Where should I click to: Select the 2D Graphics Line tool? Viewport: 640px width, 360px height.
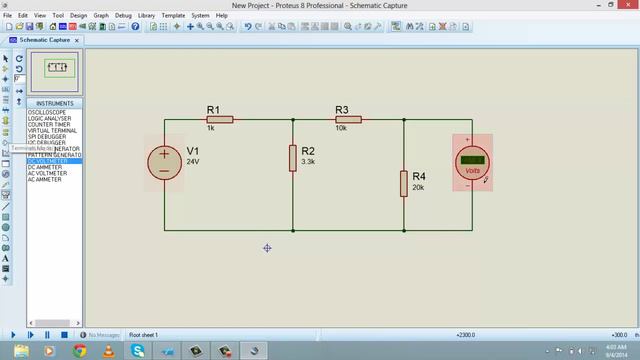5,207
